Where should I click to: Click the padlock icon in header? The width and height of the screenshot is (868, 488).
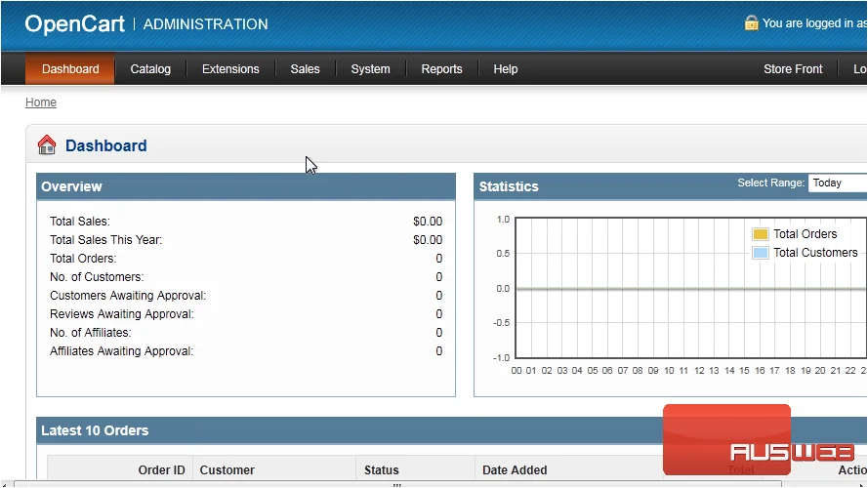(751, 22)
